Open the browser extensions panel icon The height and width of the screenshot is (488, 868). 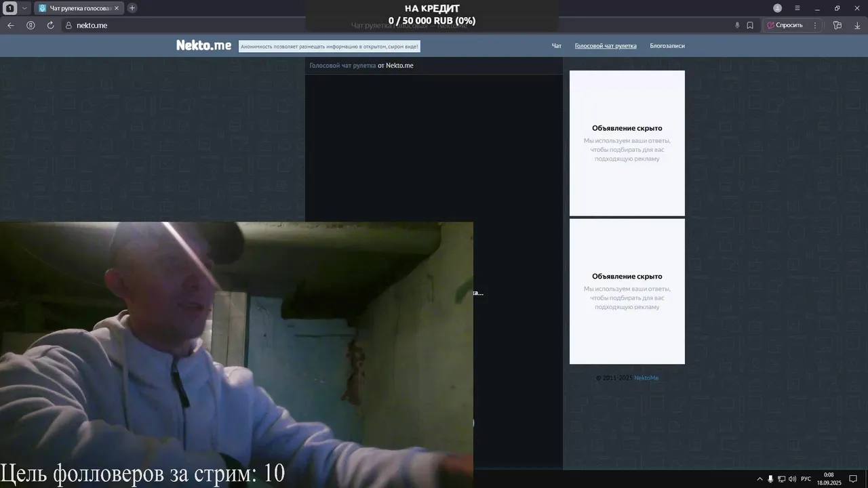pos(837,25)
